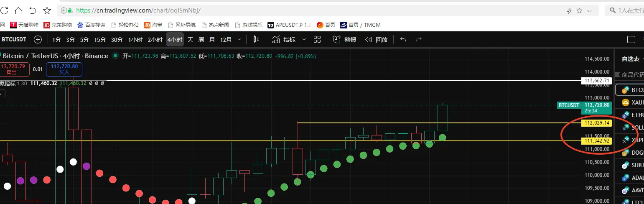
Task: Reload the page with the browser refresh icon
Action: coord(4,10)
